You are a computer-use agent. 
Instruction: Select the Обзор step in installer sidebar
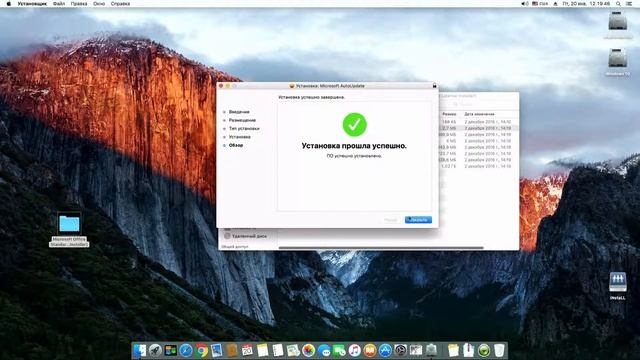[x=236, y=145]
